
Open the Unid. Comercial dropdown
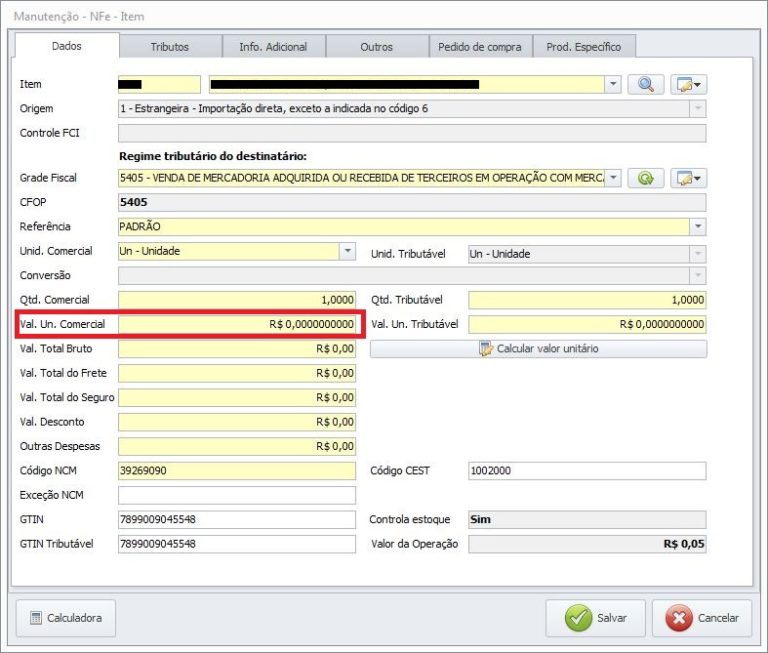[x=347, y=252]
